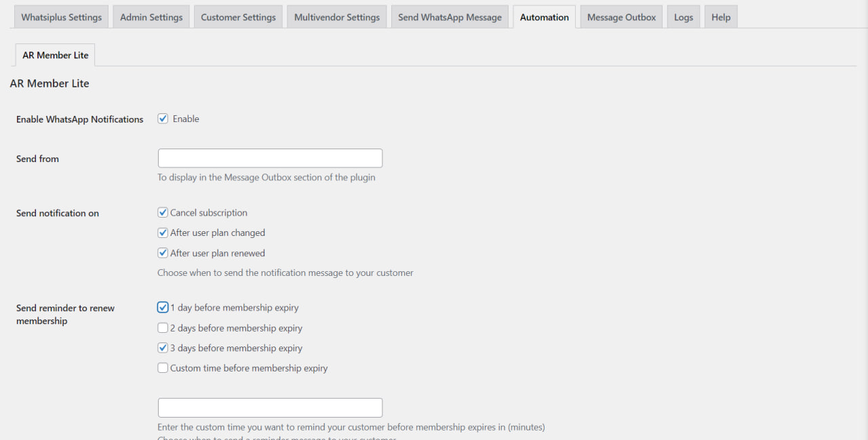
Task: Select the AR Member Lite sub-tab
Action: coord(54,55)
